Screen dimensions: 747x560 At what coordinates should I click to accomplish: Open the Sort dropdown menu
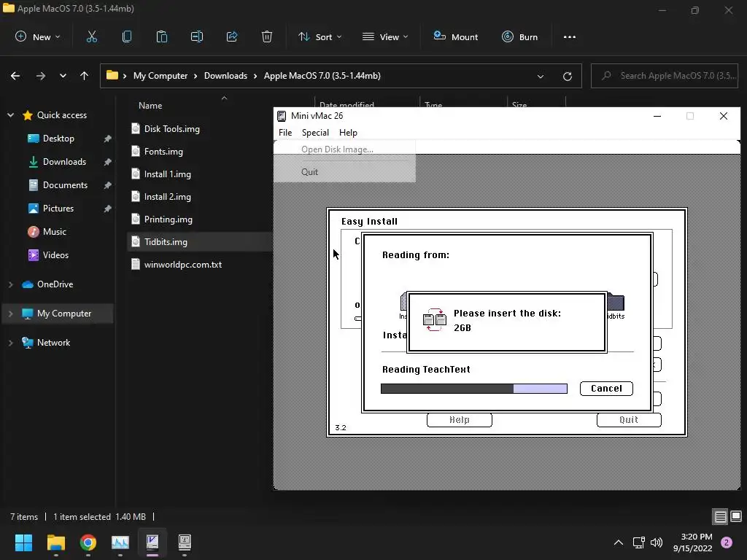click(320, 36)
